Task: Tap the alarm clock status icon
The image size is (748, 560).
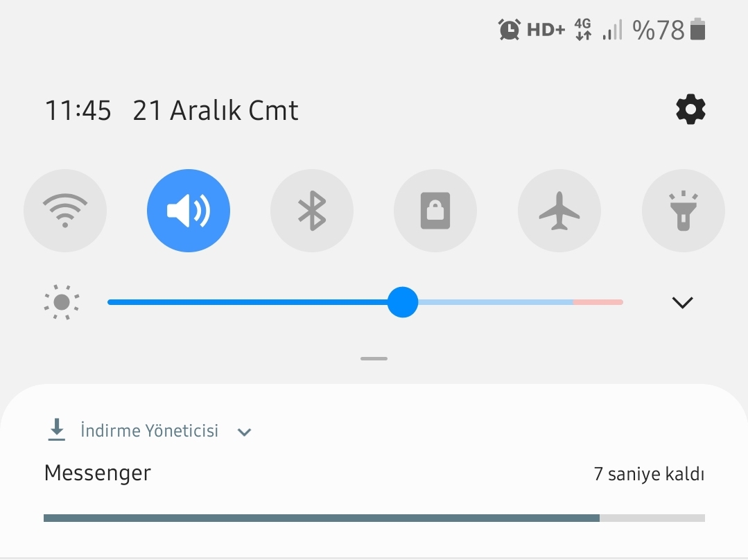Action: pyautogui.click(x=510, y=30)
